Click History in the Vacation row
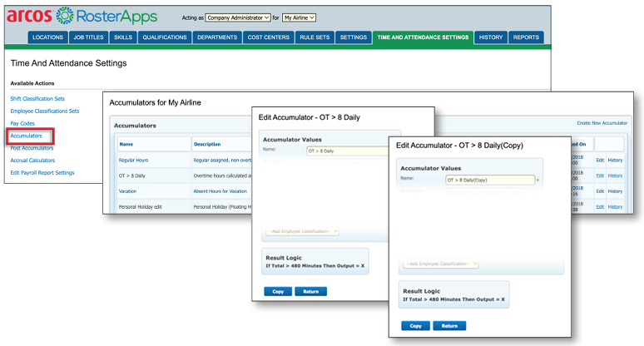This screenshot has height=346, width=644. (615, 191)
